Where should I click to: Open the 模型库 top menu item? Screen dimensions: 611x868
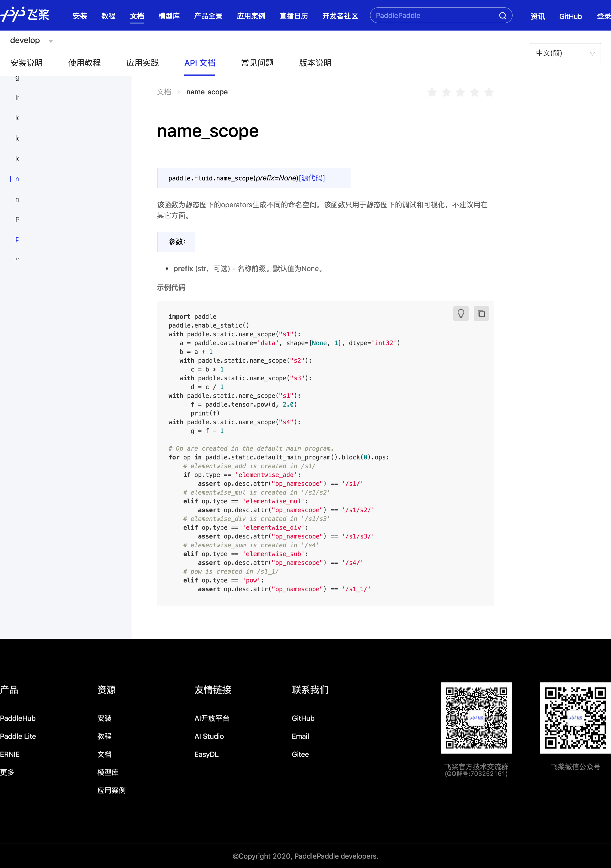(169, 16)
